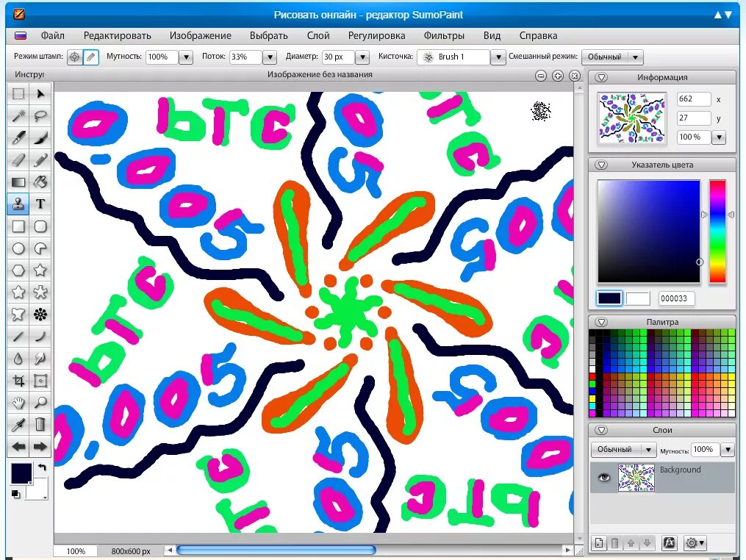Collapse the Палитра panel

pos(602,322)
